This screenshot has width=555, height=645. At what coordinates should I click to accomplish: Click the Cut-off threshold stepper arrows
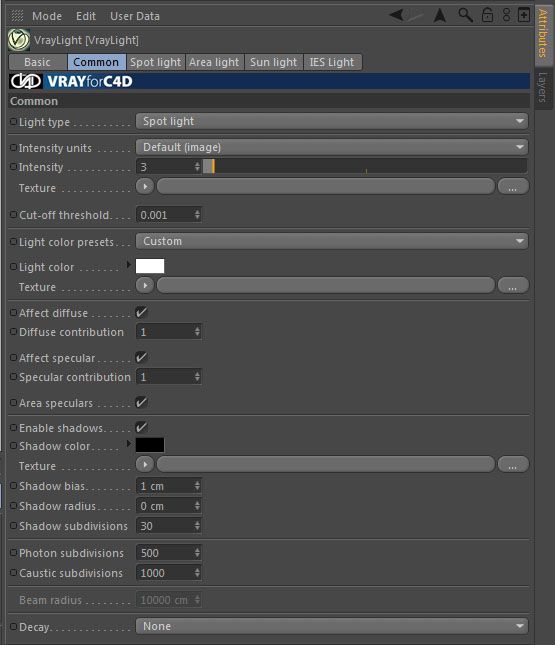[197, 214]
